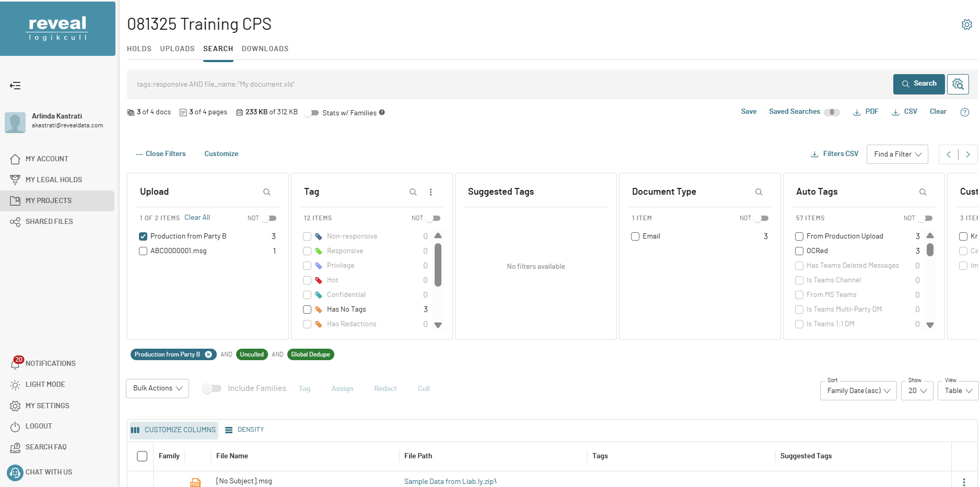Open search help question mark icon
This screenshot has width=980, height=487.
pyautogui.click(x=965, y=112)
